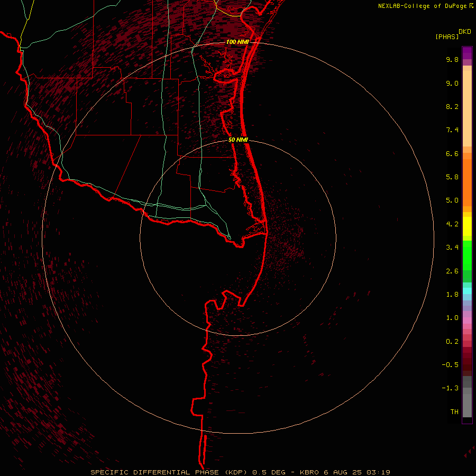
Task: Pick the pink color band beside 1.0
Action: pyautogui.click(x=467, y=321)
